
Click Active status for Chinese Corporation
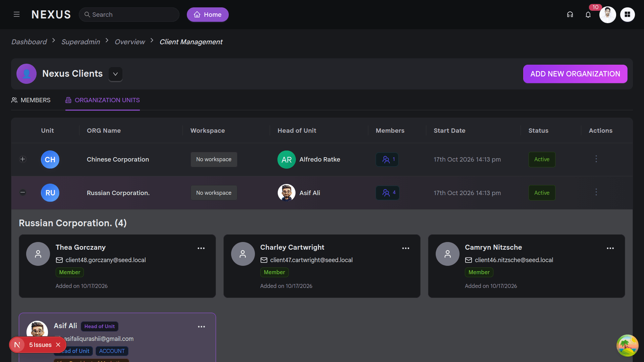click(x=542, y=160)
